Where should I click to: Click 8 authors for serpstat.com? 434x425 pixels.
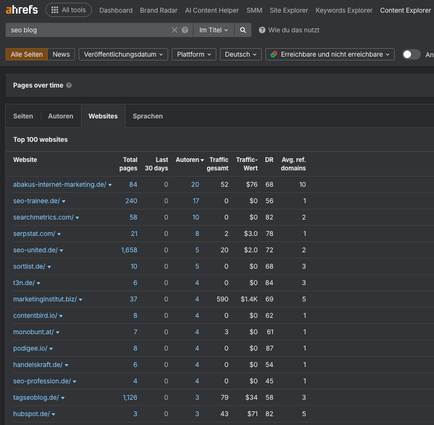[x=197, y=233]
